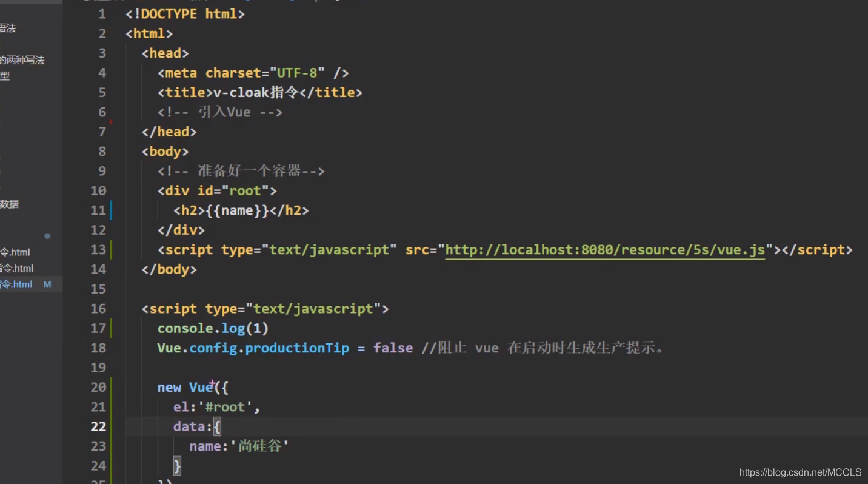868x484 pixels.
Task: Click the console.log(1) statement
Action: (213, 328)
